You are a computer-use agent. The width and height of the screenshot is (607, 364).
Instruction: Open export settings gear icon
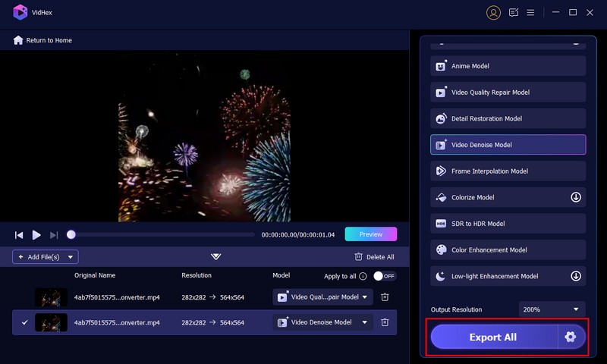571,337
